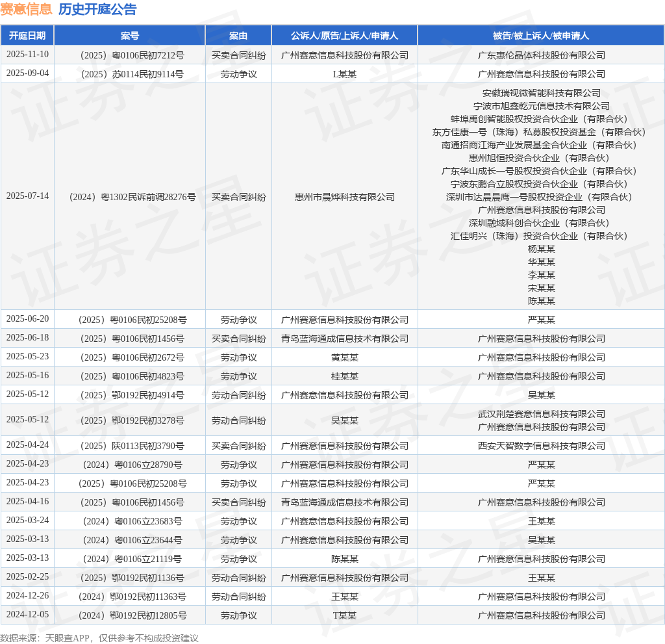Viewport: 665px width, 644px height.
Task: Click defendant 宋某某
Action: [x=541, y=288]
